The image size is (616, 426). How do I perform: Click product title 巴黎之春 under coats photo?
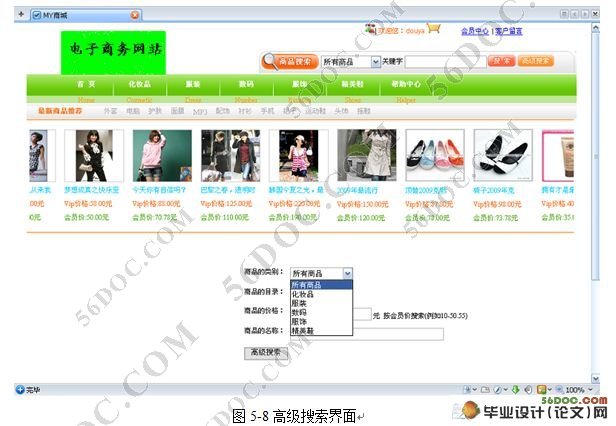tap(228, 190)
